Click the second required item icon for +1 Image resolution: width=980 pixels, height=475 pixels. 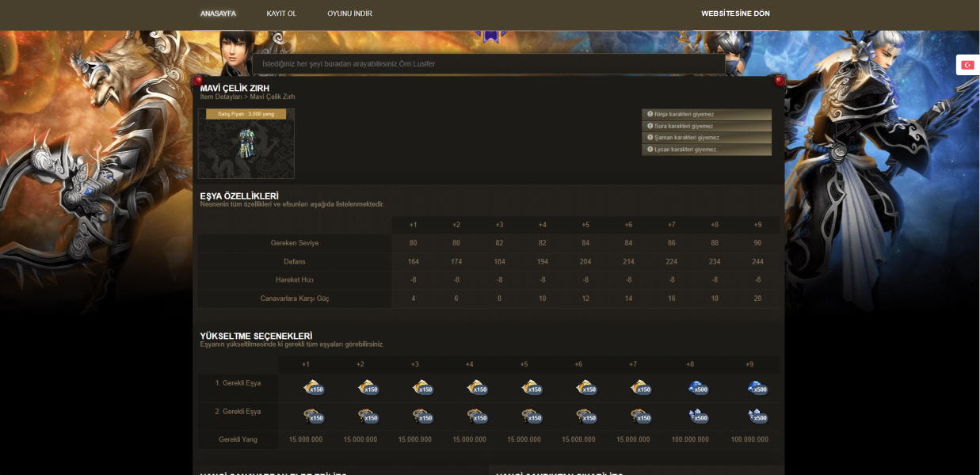313,416
